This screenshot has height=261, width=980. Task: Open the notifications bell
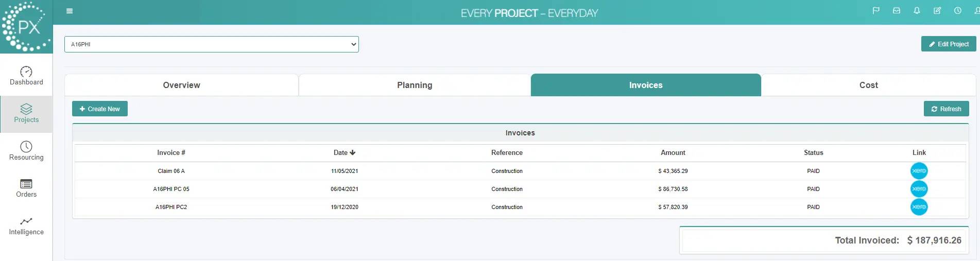pyautogui.click(x=917, y=11)
